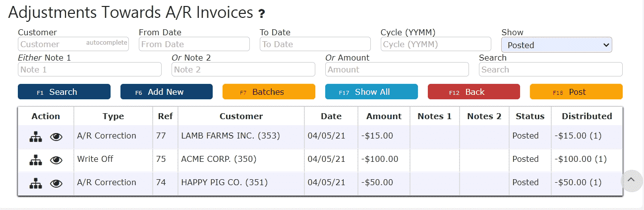The height and width of the screenshot is (210, 644).
Task: Open the Show dropdown set to Posted
Action: tap(557, 45)
